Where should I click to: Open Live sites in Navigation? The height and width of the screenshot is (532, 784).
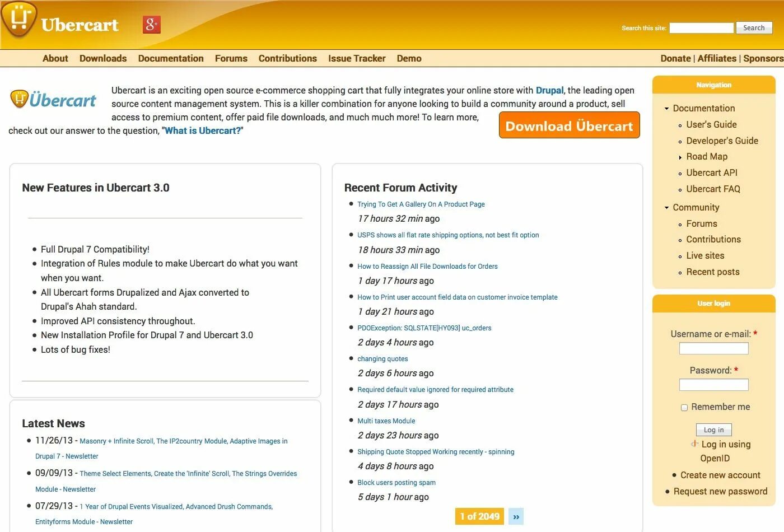pos(706,255)
